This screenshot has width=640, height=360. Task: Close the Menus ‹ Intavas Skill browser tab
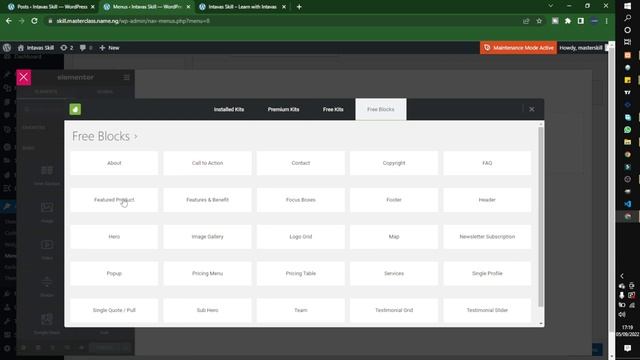tap(188, 7)
